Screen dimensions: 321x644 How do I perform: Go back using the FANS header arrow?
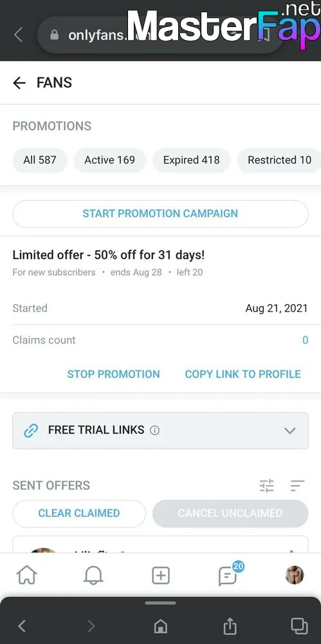click(x=19, y=83)
